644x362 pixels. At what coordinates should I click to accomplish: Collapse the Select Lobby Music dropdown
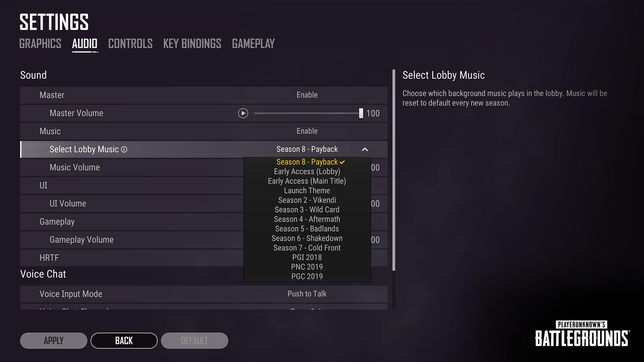pos(365,149)
